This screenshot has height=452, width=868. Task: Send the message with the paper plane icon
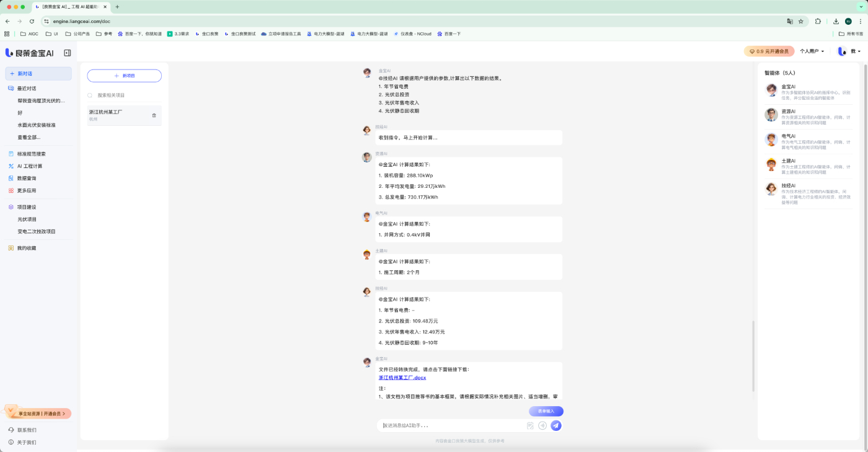[x=556, y=425]
